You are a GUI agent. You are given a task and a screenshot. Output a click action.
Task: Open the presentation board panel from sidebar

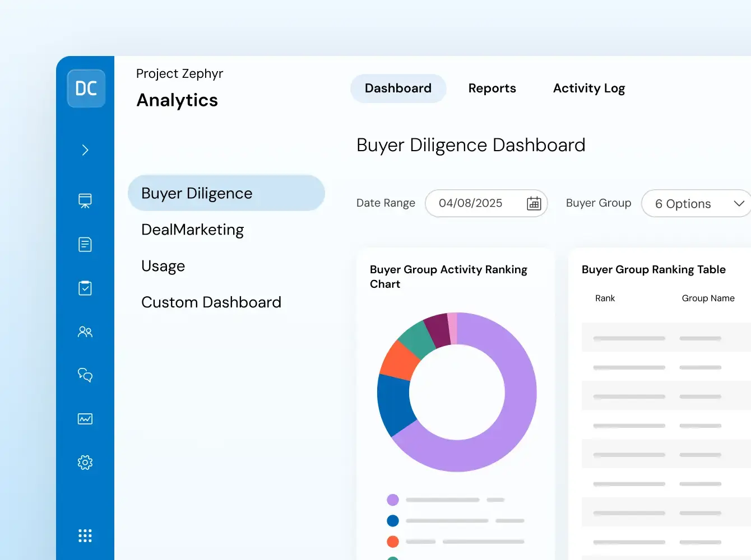tap(85, 200)
